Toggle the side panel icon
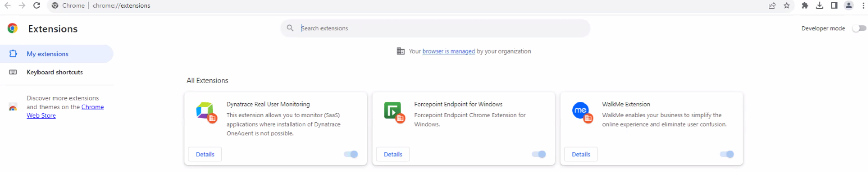Image resolution: width=868 pixels, height=172 pixels. (834, 5)
